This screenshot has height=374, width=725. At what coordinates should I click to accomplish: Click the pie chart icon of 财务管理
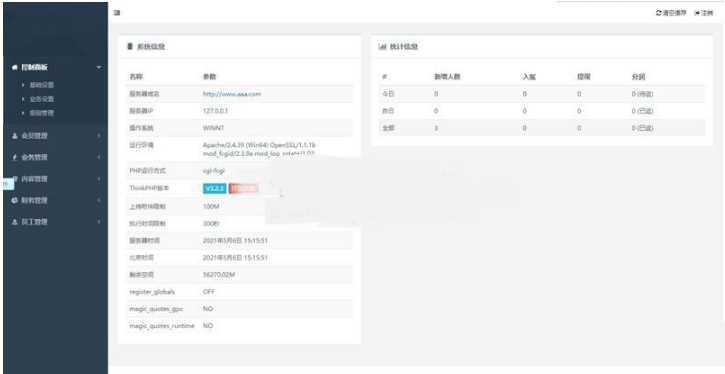(x=14, y=200)
